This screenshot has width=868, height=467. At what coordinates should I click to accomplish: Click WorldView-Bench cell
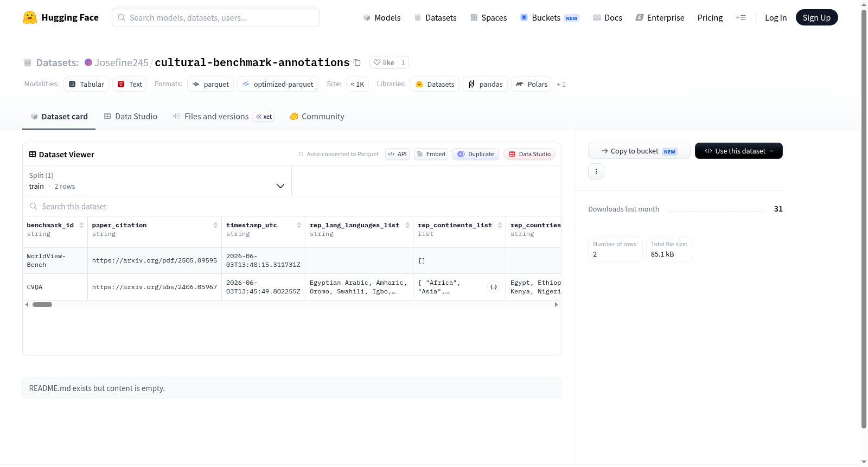pos(55,260)
